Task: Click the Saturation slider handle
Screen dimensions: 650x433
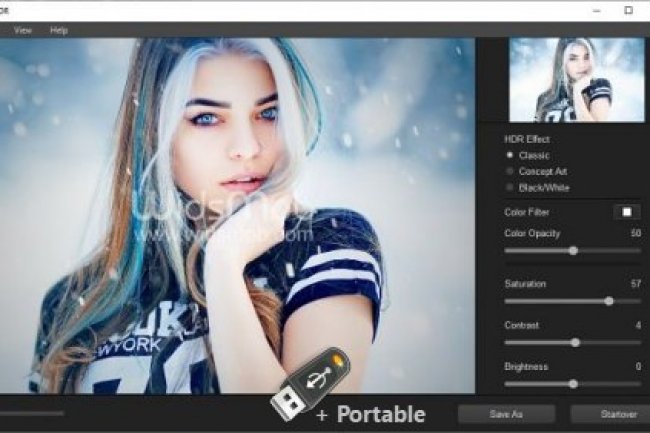Action: 609,301
